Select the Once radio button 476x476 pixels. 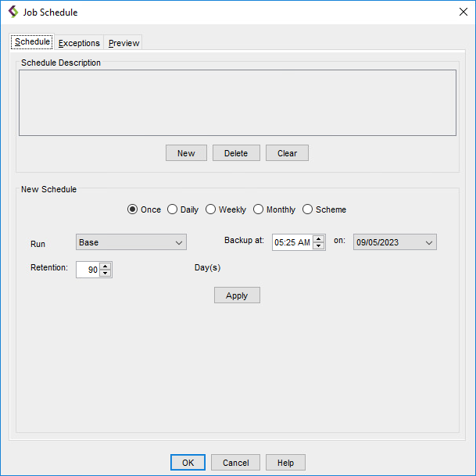132,209
